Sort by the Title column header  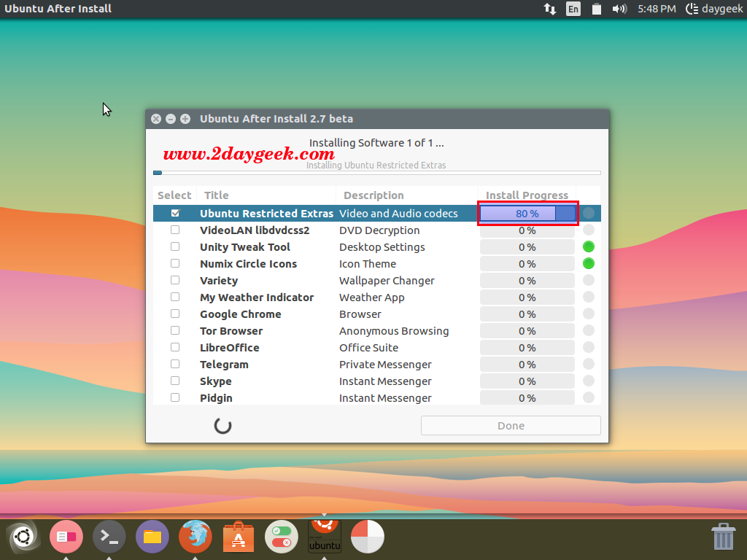tap(266, 195)
